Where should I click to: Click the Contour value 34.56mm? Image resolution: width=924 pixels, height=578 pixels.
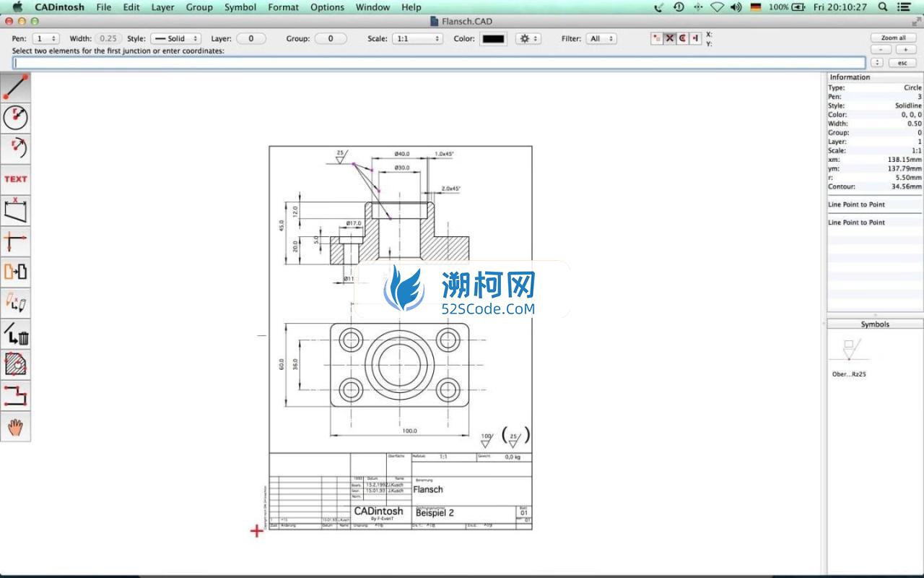coord(907,186)
